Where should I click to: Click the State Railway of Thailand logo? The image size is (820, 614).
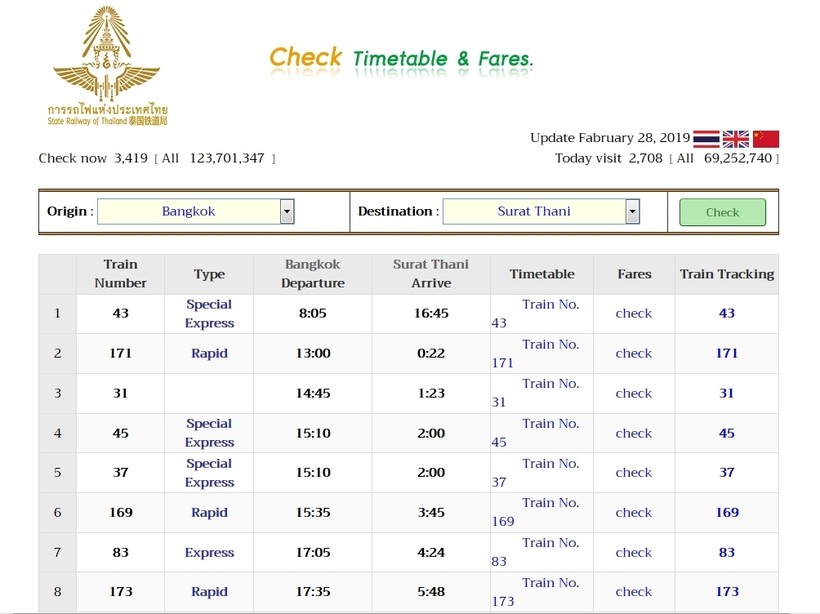pyautogui.click(x=107, y=66)
